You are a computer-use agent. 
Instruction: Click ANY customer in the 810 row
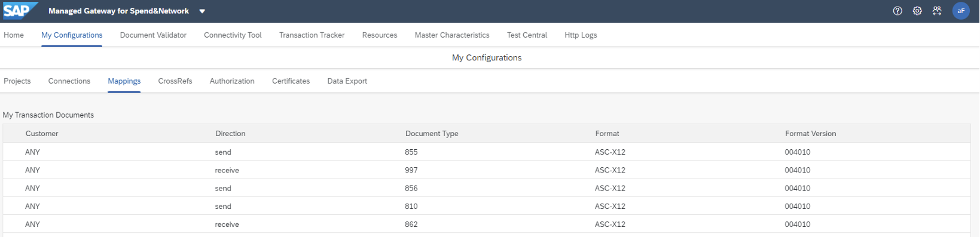32,207
